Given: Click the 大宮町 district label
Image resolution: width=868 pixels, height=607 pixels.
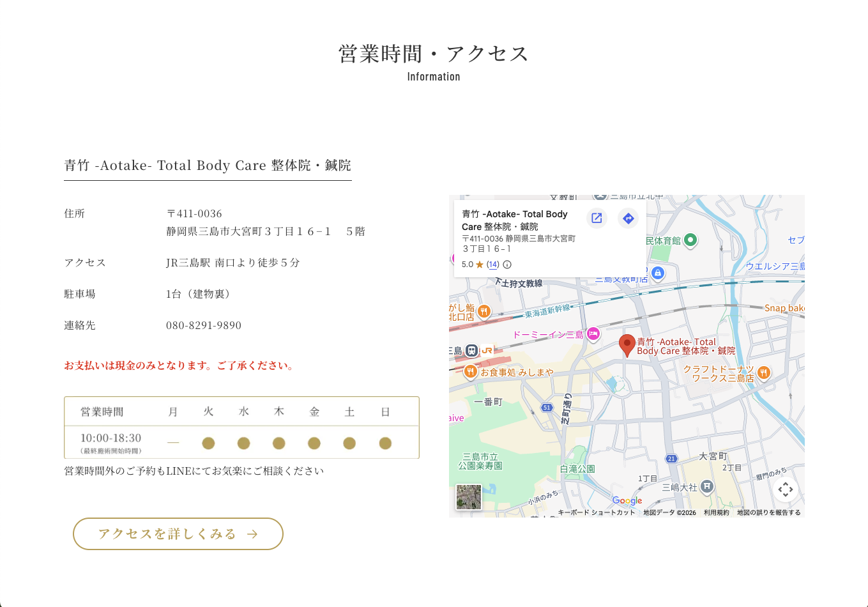Looking at the screenshot, I should 713,456.
